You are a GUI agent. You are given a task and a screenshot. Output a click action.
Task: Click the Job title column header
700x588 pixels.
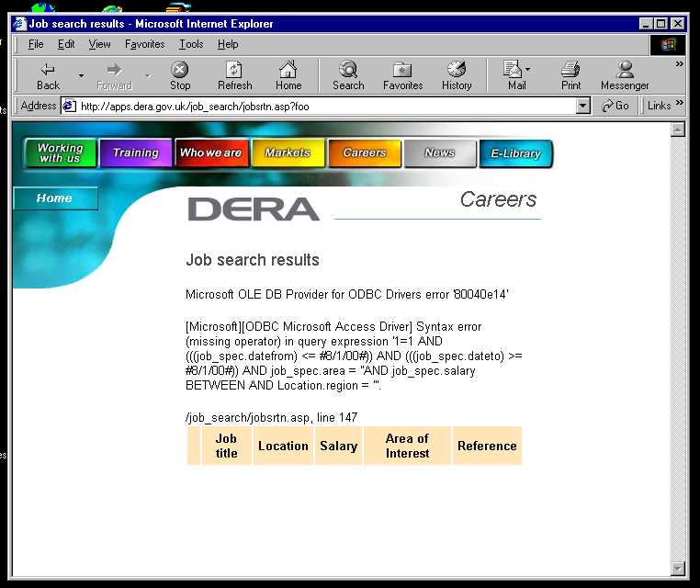[226, 446]
